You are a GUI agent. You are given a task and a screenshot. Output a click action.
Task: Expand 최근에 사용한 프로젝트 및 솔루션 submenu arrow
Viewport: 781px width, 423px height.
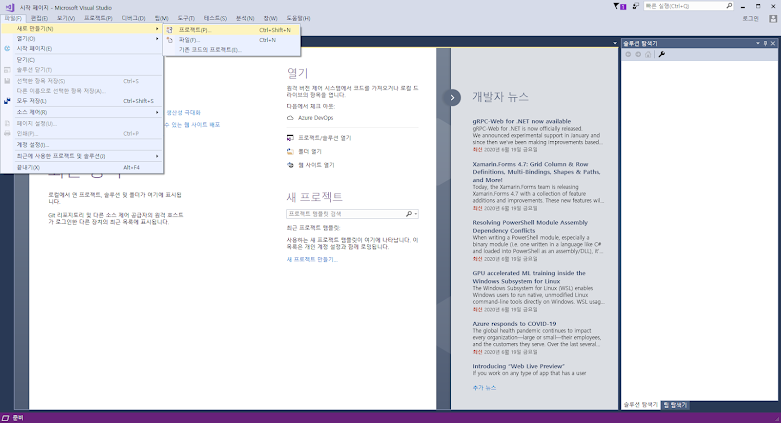tap(157, 156)
